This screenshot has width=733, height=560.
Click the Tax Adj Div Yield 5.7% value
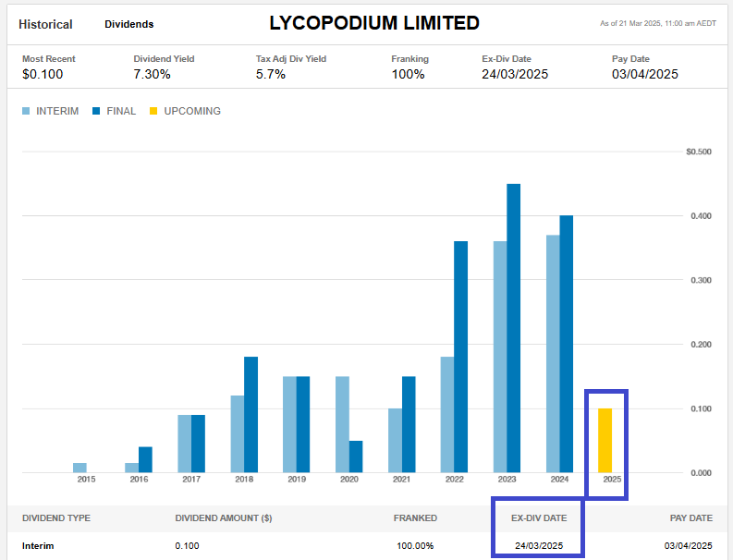click(270, 74)
